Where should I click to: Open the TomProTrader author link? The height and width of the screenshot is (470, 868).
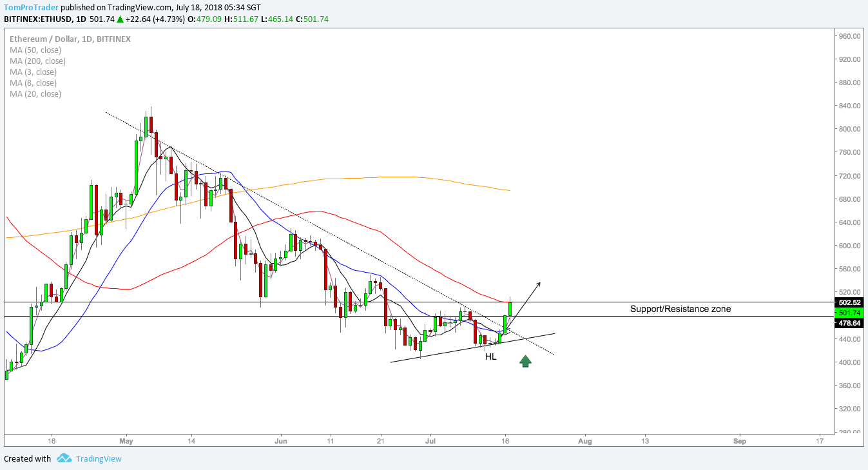[x=31, y=7]
